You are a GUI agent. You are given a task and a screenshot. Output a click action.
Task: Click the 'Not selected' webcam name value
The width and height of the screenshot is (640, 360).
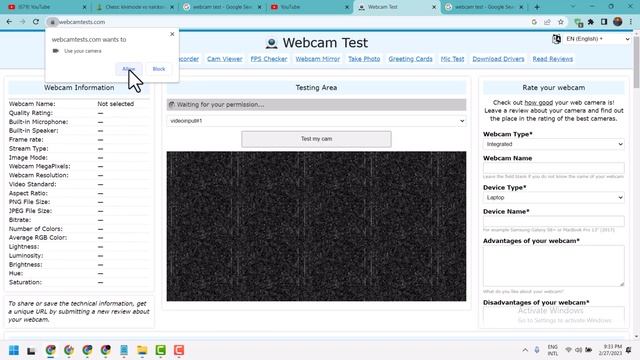116,104
